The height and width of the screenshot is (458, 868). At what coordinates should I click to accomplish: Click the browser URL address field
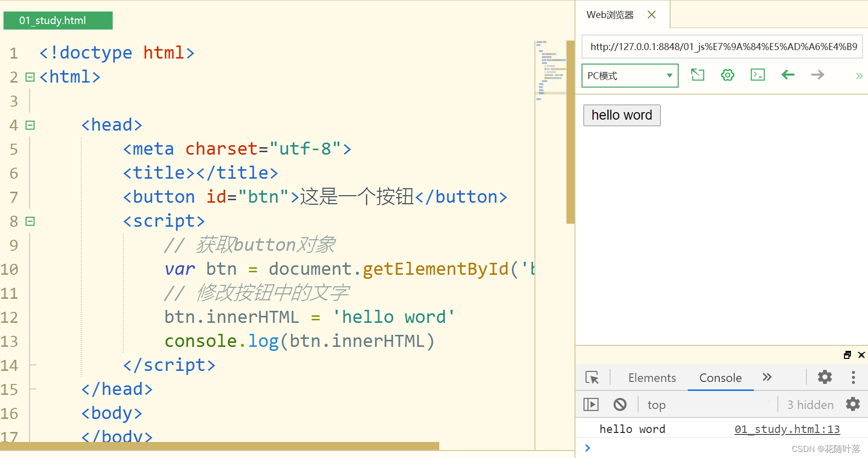pos(722,47)
